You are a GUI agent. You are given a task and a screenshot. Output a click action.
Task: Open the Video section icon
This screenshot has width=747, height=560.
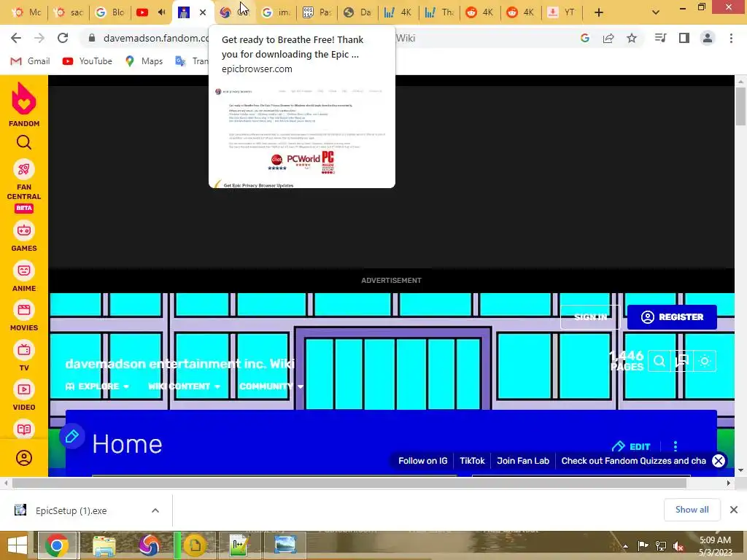(24, 389)
